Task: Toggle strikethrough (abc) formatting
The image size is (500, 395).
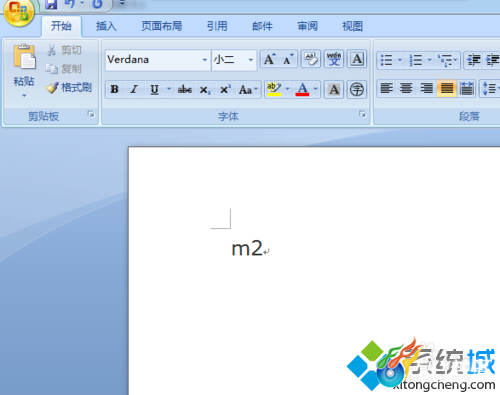Action: coord(184,89)
